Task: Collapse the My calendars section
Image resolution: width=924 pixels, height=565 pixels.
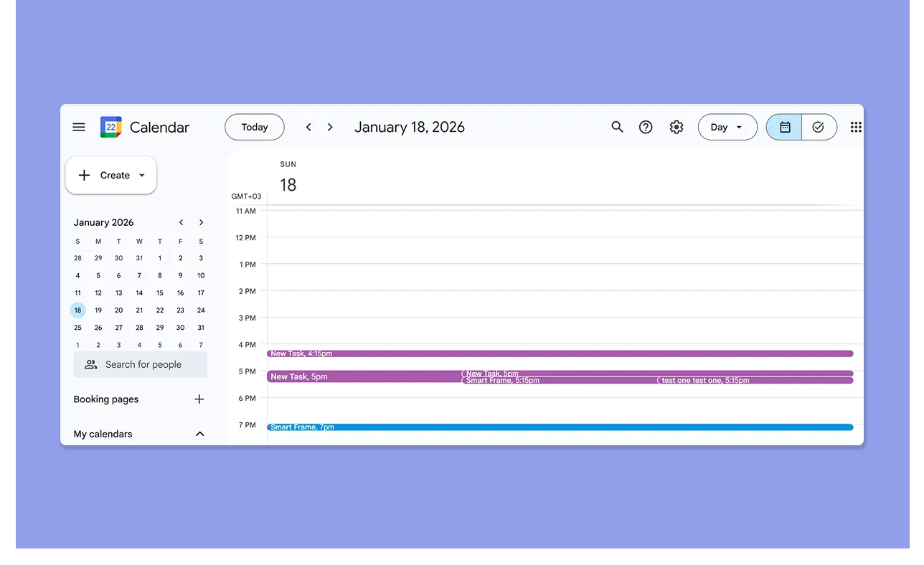Action: pos(199,434)
